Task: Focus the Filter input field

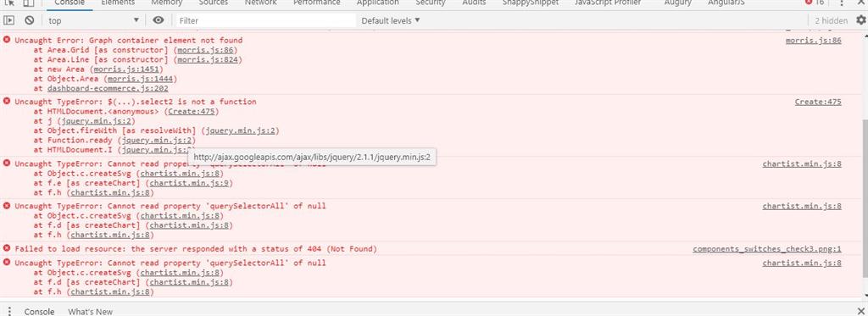Action: tap(265, 20)
